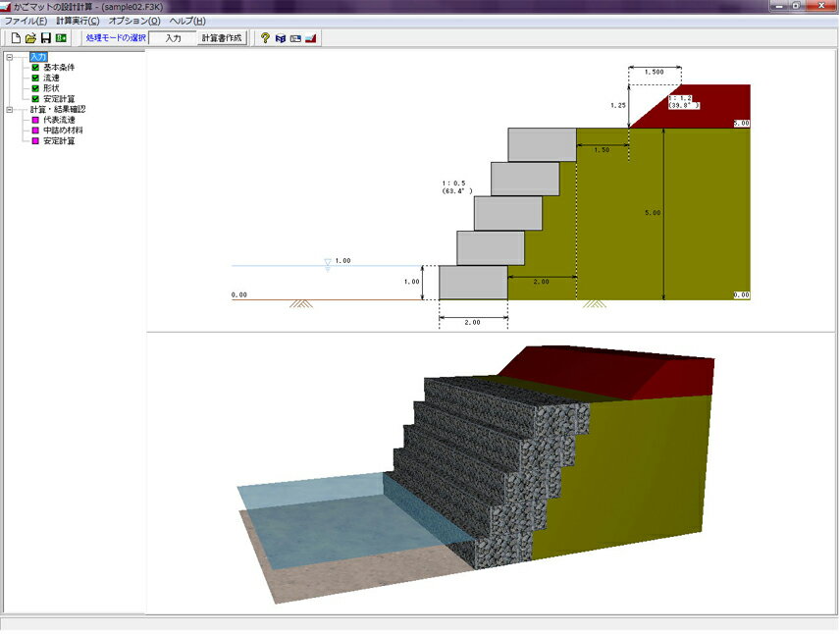Click the blue book icon in toolbar
840x634 pixels.
tap(280, 38)
